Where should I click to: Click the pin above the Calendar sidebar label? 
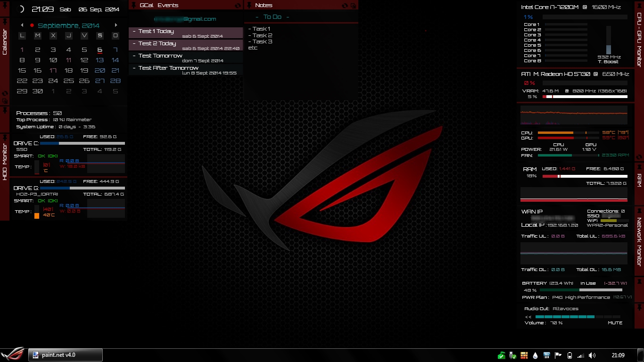(x=5, y=22)
